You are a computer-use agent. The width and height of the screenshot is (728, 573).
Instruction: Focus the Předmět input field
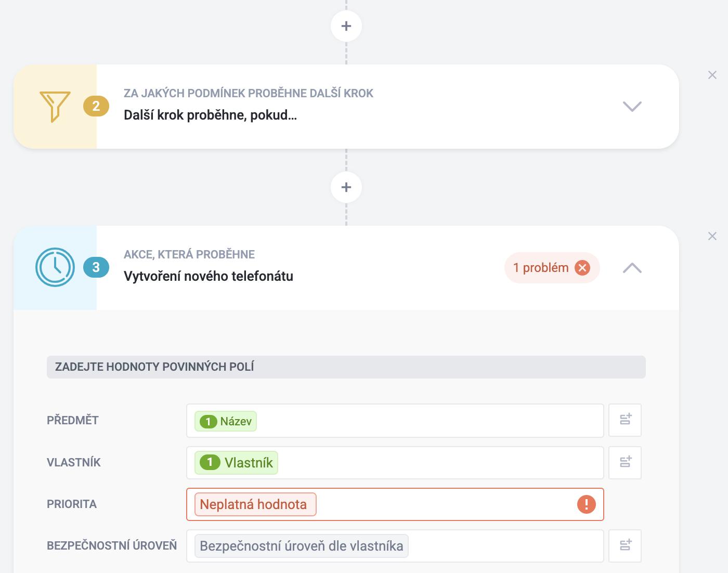point(395,420)
